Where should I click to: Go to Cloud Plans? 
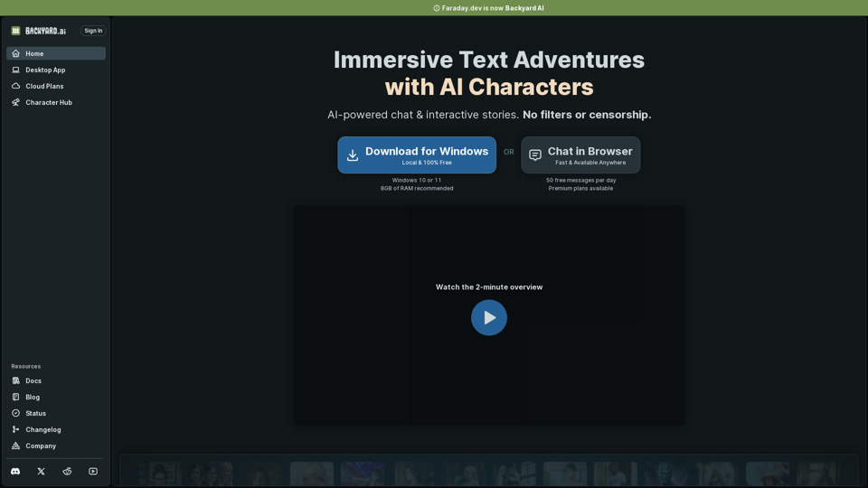pos(56,87)
